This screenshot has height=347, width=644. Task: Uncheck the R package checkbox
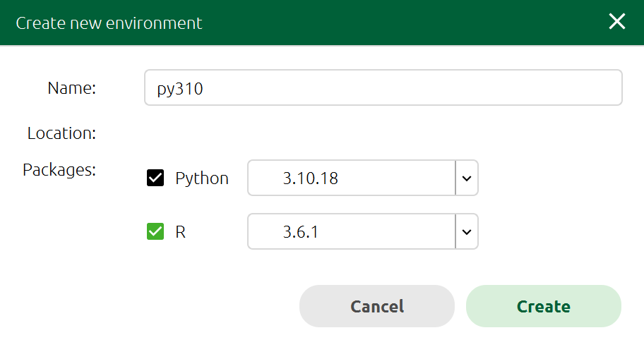coord(155,231)
